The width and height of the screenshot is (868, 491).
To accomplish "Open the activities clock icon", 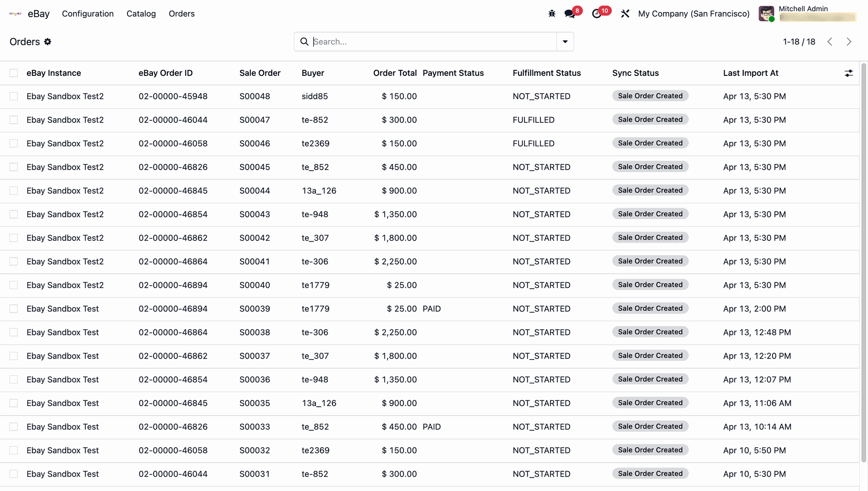I will (x=597, y=14).
